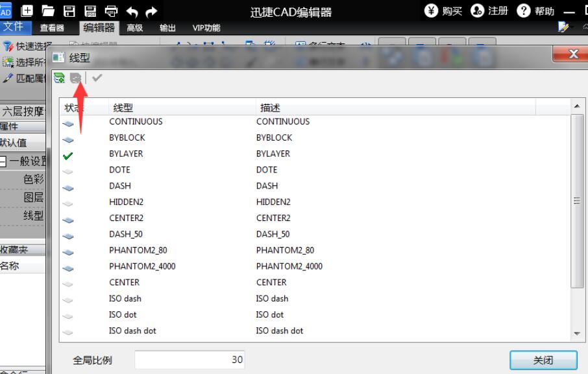
Task: Click the scrollbar up arrow of the linetype list
Action: 577,106
